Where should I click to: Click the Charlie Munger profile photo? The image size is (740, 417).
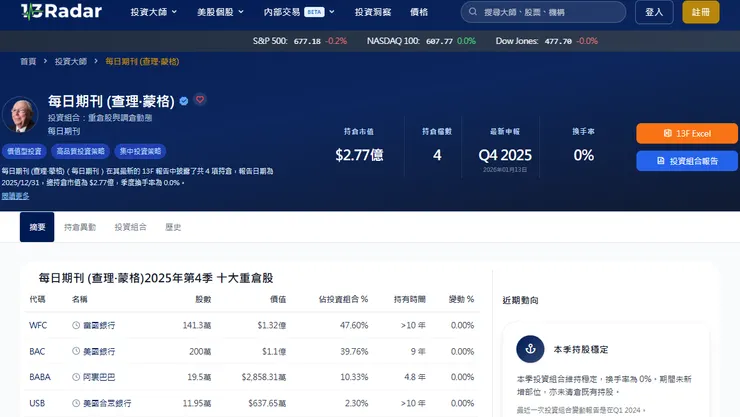click(x=20, y=115)
